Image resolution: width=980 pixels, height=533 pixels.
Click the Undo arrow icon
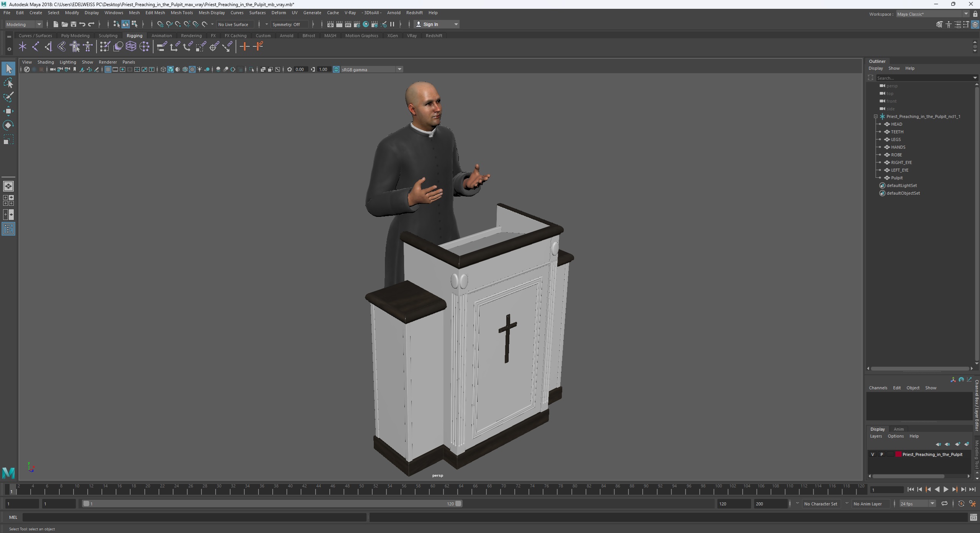point(82,24)
